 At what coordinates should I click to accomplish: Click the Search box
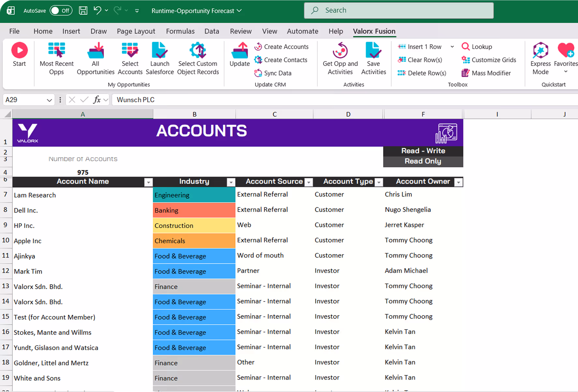[x=398, y=10]
